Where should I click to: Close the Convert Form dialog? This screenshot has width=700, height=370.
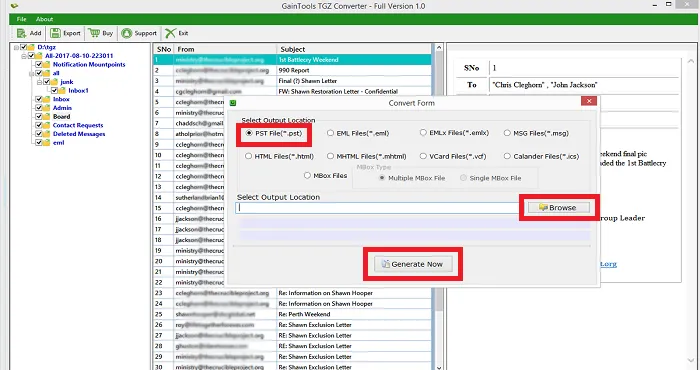(x=589, y=101)
